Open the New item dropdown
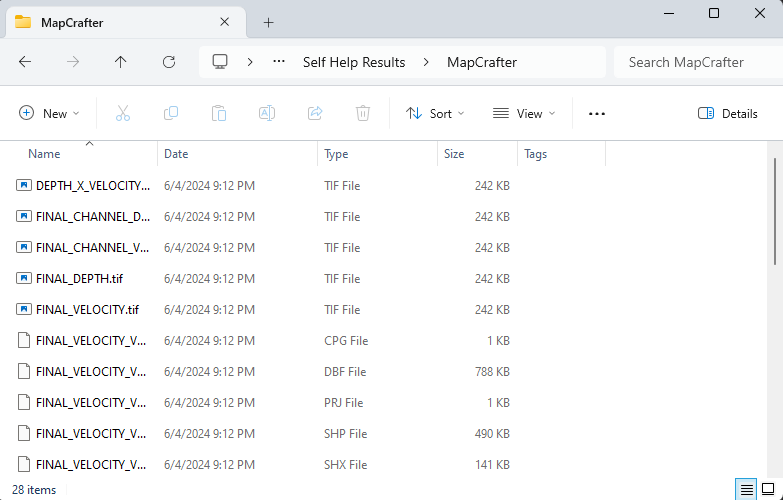This screenshot has width=783, height=500. (50, 114)
